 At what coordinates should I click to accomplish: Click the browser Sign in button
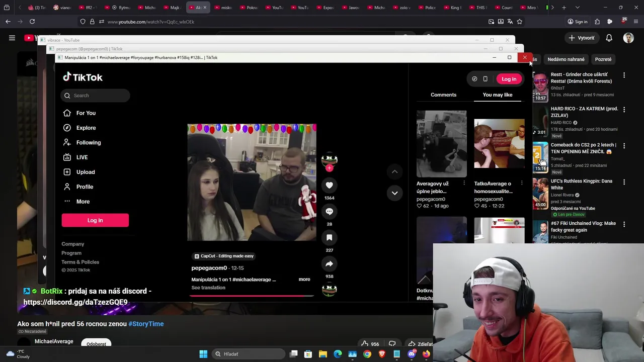(578, 22)
